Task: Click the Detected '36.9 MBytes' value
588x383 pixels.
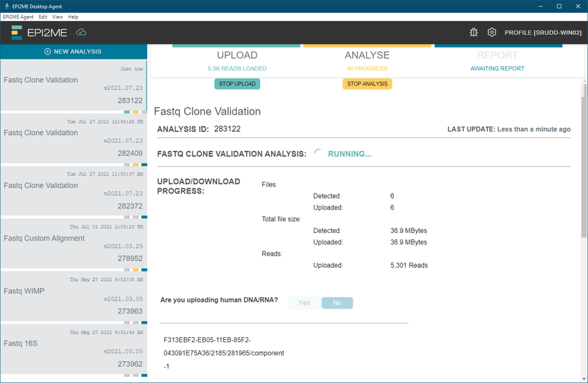Action: click(x=409, y=231)
